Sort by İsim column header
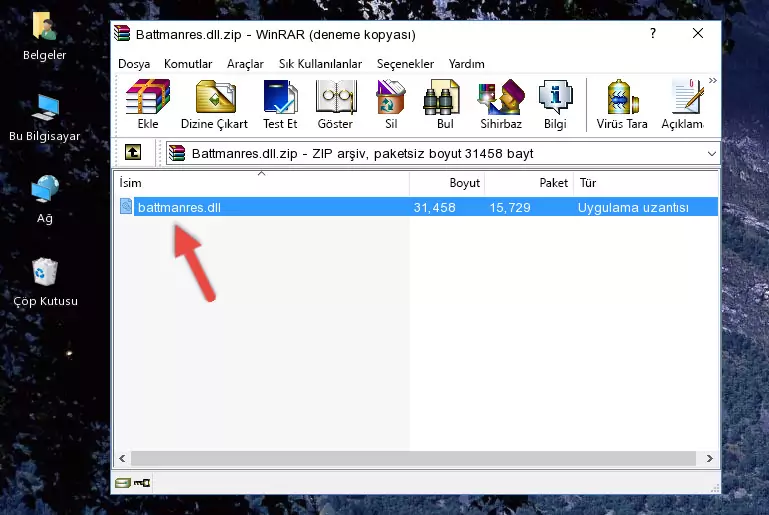 click(x=262, y=183)
